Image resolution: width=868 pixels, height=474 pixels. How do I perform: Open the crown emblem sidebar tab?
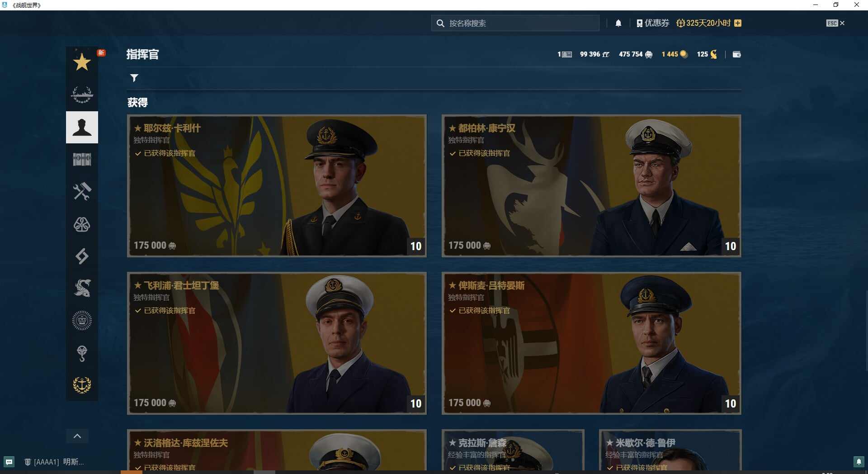point(82,320)
